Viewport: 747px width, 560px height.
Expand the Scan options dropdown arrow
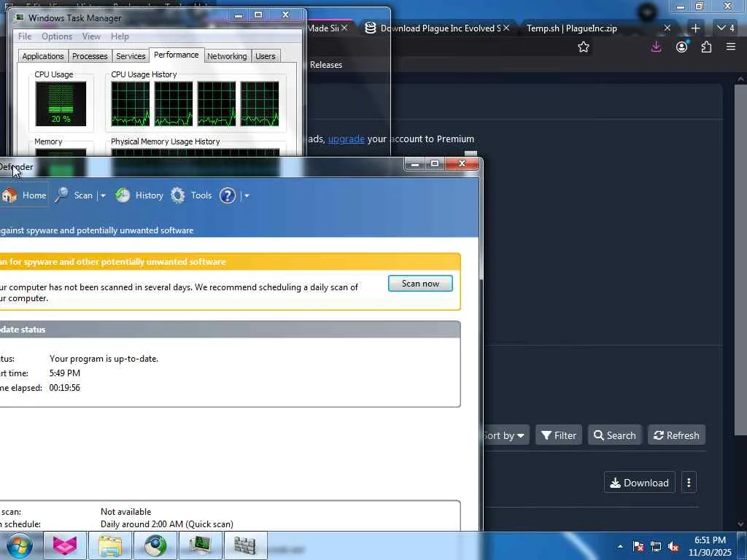pyautogui.click(x=102, y=195)
